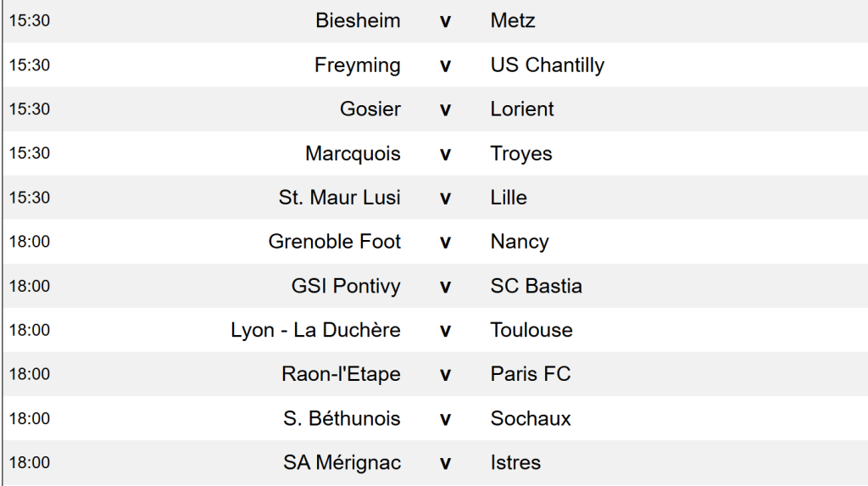
Task: Select SC Bastia
Action: tap(536, 286)
